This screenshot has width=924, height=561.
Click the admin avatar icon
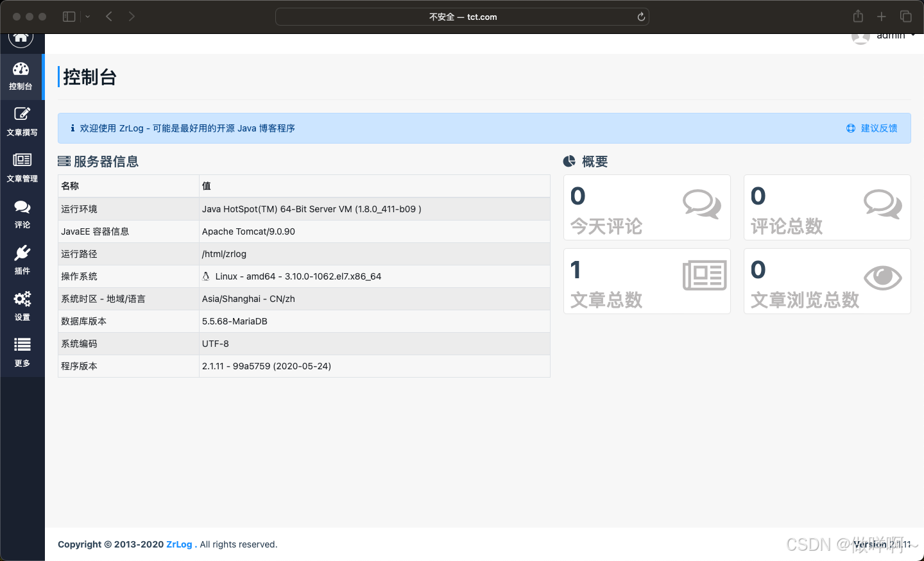coord(860,38)
